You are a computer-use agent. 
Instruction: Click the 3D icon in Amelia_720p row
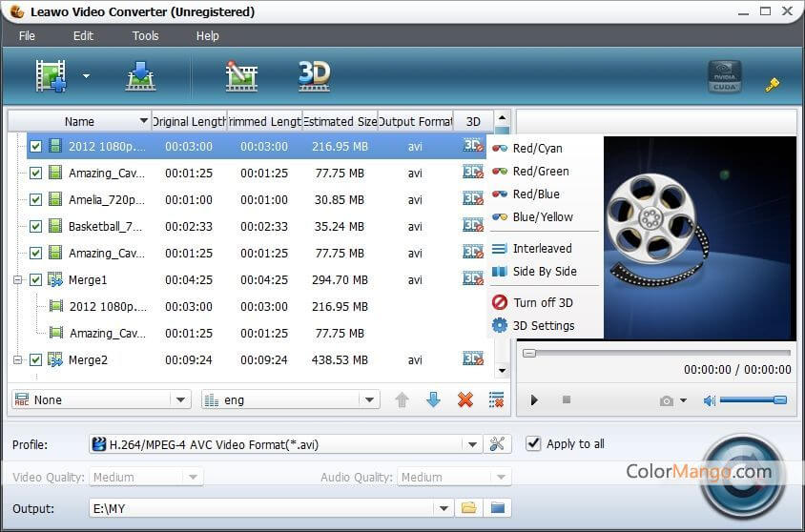point(473,198)
